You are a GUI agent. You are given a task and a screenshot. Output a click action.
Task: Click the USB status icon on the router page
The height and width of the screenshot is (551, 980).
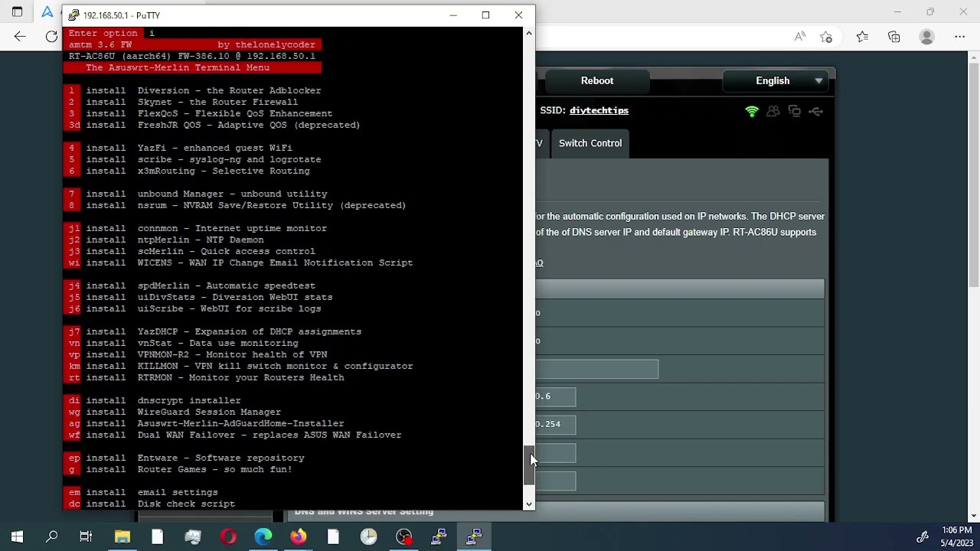pyautogui.click(x=815, y=112)
